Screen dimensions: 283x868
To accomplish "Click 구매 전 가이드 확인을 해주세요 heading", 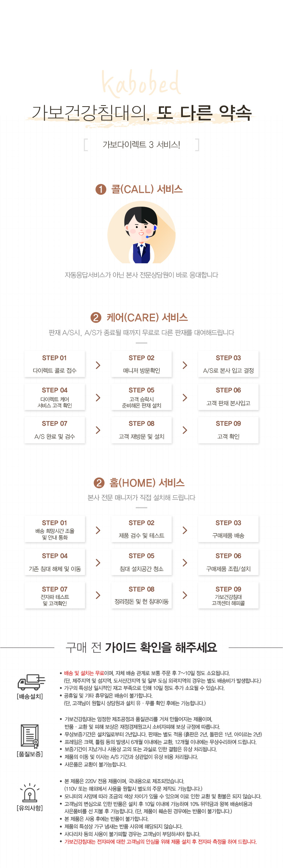I will [x=141, y=647].
